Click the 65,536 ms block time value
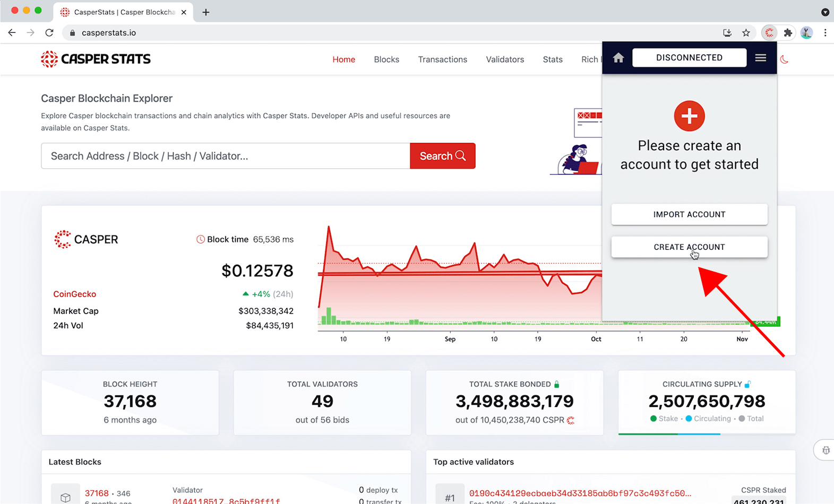The height and width of the screenshot is (504, 834). point(273,239)
